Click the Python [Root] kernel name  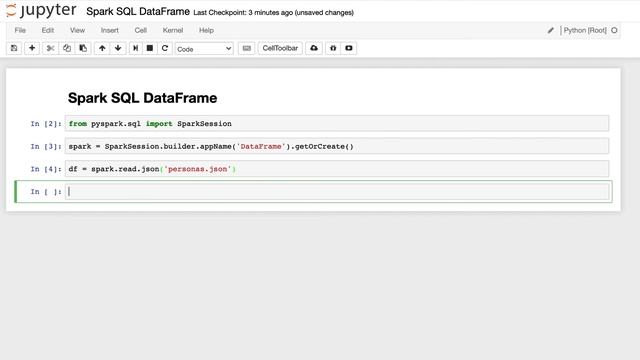tap(585, 30)
